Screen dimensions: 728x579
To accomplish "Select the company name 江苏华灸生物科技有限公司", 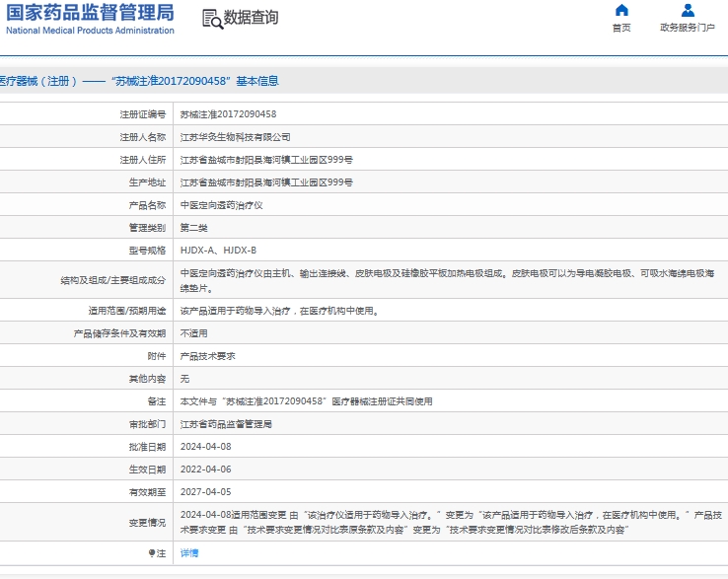I will (236, 137).
